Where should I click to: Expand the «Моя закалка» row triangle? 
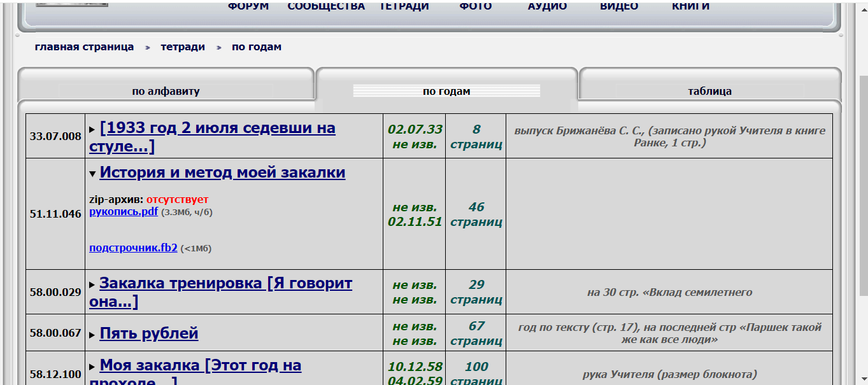[92, 367]
